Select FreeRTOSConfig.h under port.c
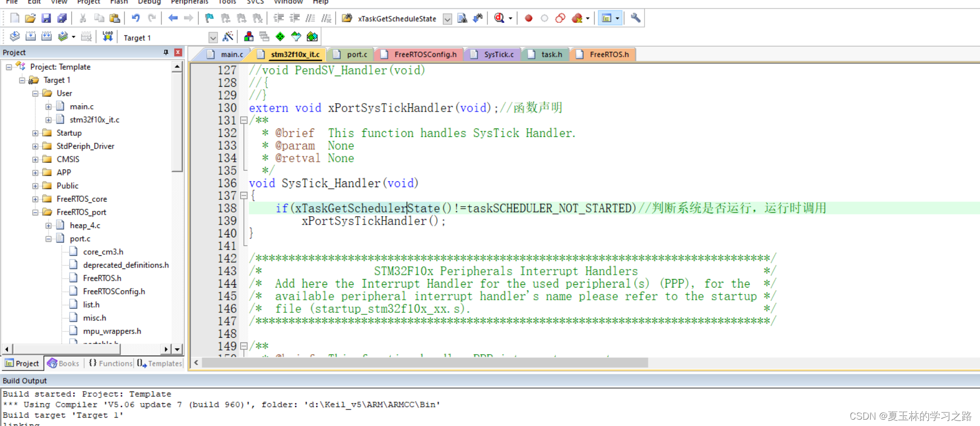 [x=114, y=292]
